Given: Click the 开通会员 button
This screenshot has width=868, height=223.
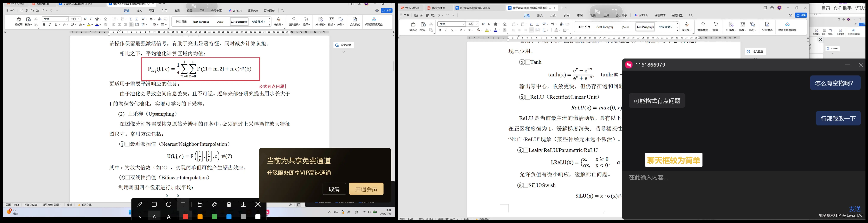Looking at the screenshot, I should click(366, 189).
